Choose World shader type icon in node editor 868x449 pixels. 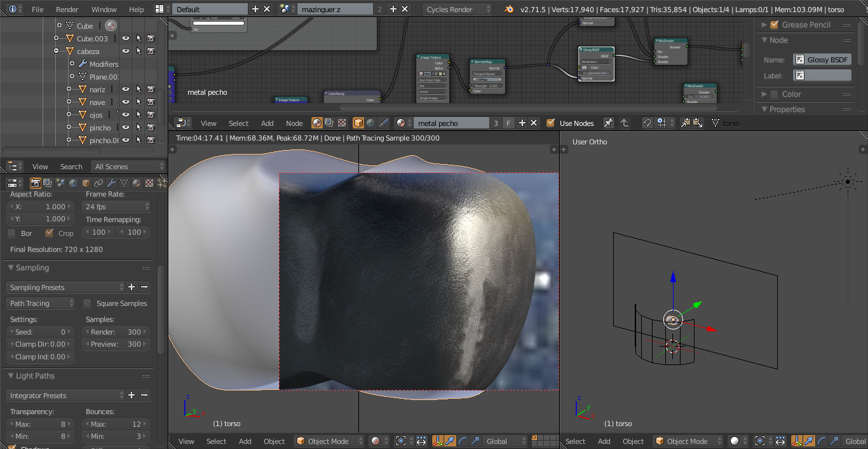[x=371, y=123]
